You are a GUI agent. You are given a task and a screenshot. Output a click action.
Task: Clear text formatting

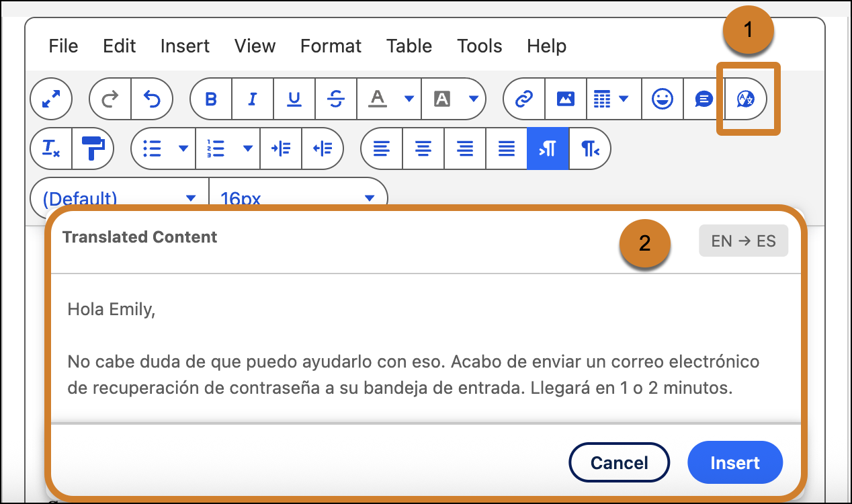pyautogui.click(x=51, y=148)
